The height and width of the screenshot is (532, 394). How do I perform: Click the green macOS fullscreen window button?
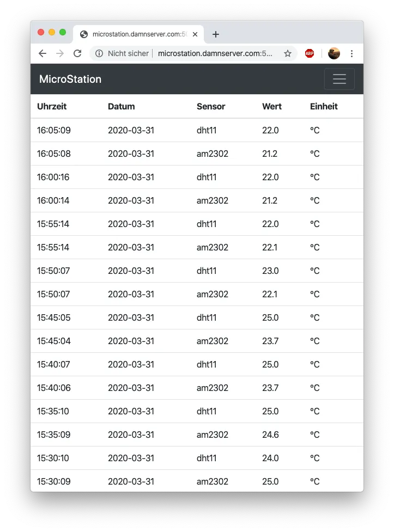(63, 32)
